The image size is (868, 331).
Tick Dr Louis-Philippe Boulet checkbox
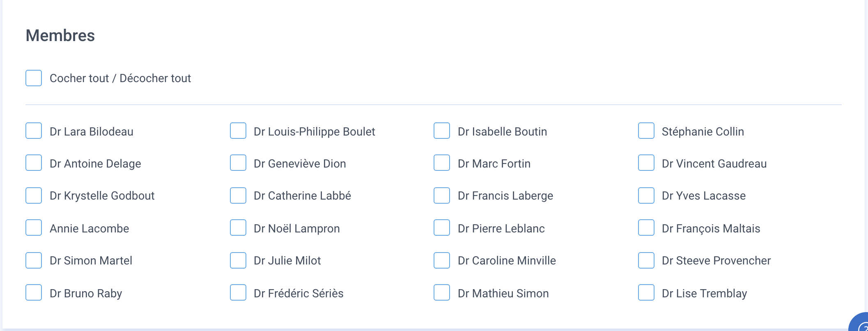(x=238, y=131)
